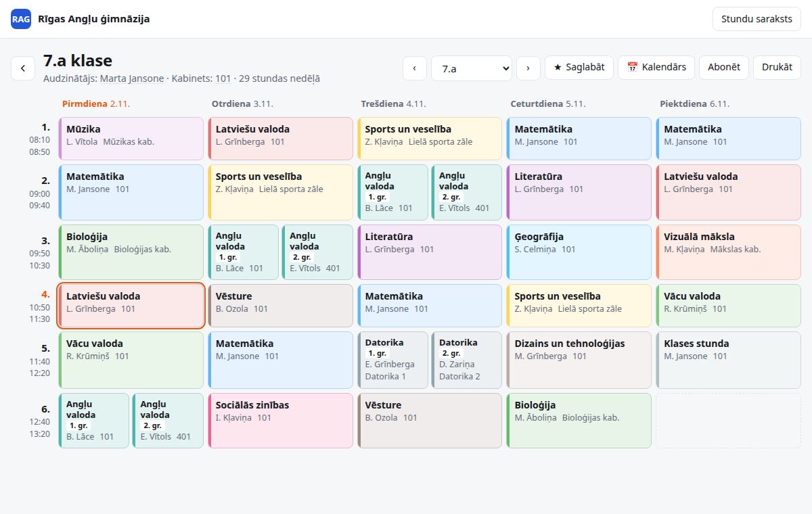Select Monday's Angļu valoda 2. gr. card
This screenshot has width=812, height=514.
[x=168, y=421]
